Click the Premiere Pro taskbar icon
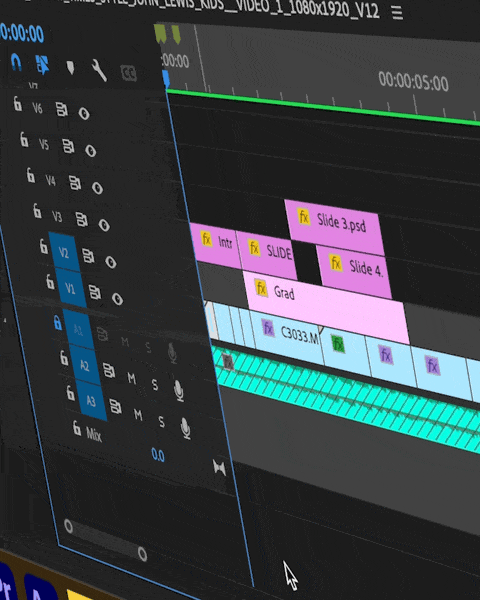 coord(6,582)
